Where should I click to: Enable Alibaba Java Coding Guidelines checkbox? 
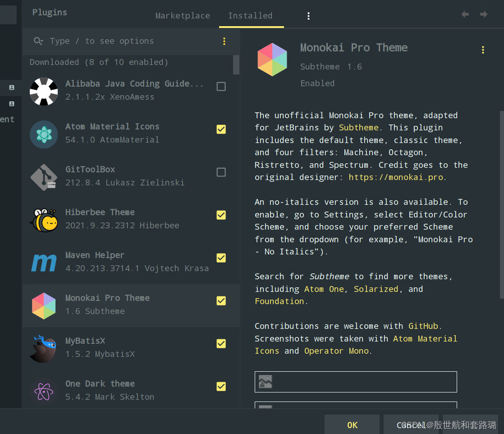[221, 87]
